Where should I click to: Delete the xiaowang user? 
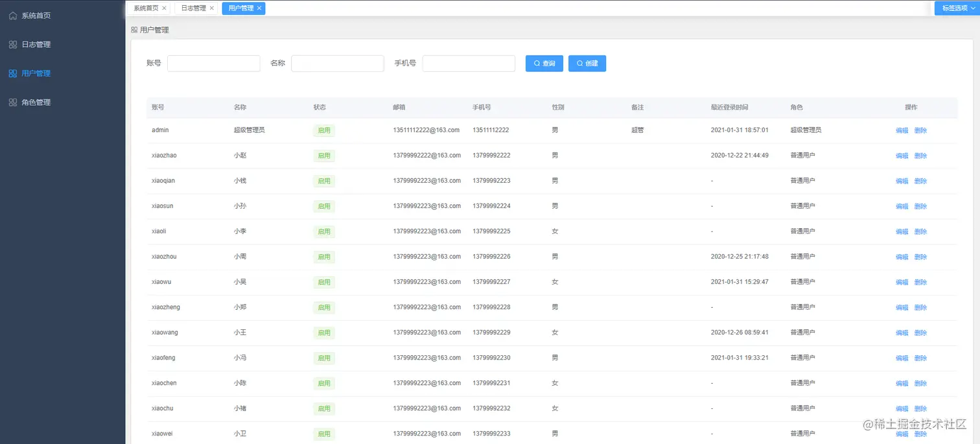[920, 333]
